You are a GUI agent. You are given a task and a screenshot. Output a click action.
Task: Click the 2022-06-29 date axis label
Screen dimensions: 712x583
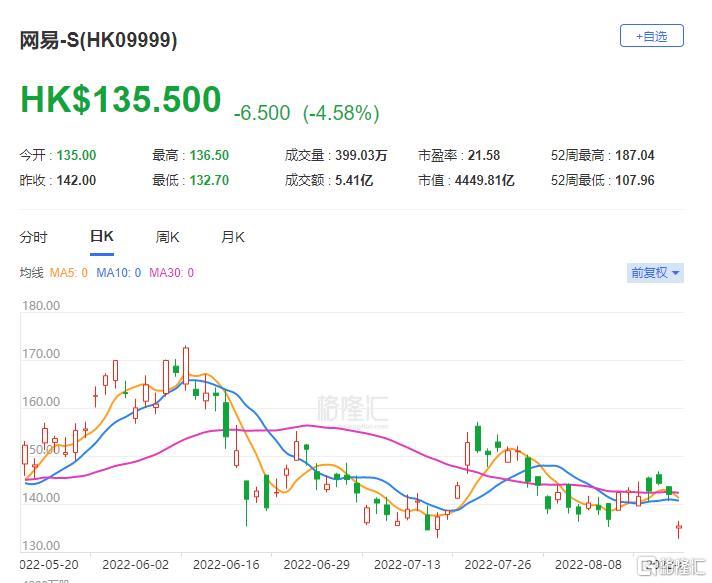point(316,565)
